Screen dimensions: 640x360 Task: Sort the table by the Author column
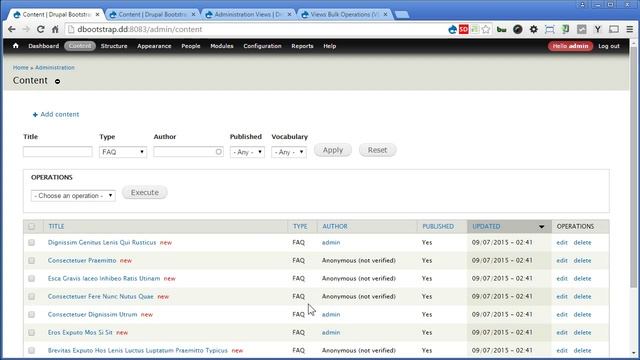click(335, 227)
